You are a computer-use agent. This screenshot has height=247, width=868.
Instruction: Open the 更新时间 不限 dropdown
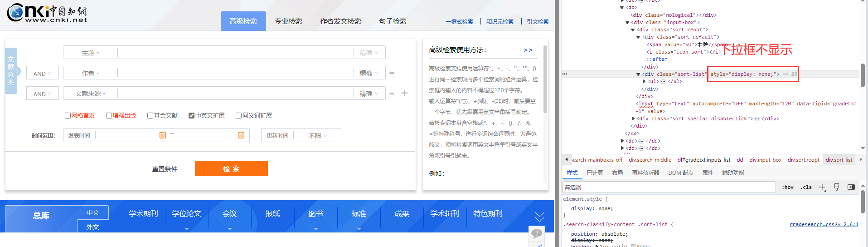click(x=317, y=136)
